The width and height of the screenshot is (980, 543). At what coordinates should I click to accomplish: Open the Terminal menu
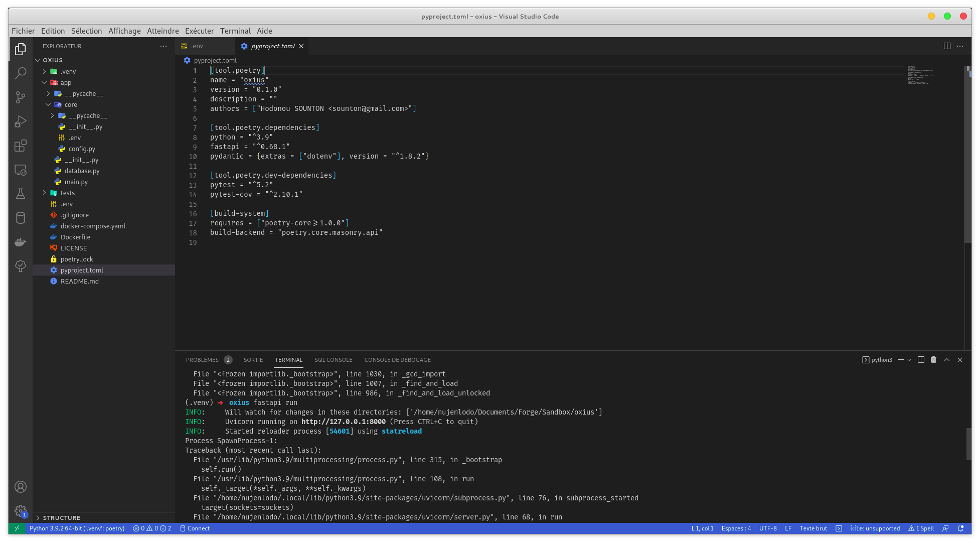pos(235,31)
